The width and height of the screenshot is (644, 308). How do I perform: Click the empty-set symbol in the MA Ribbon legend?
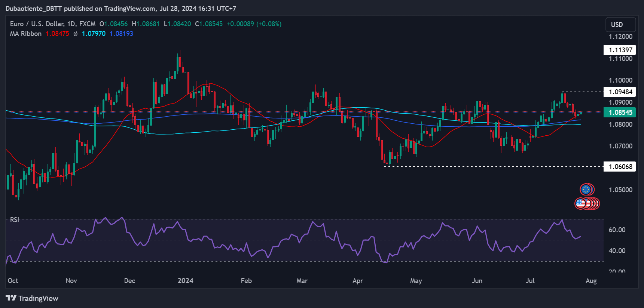coord(75,34)
